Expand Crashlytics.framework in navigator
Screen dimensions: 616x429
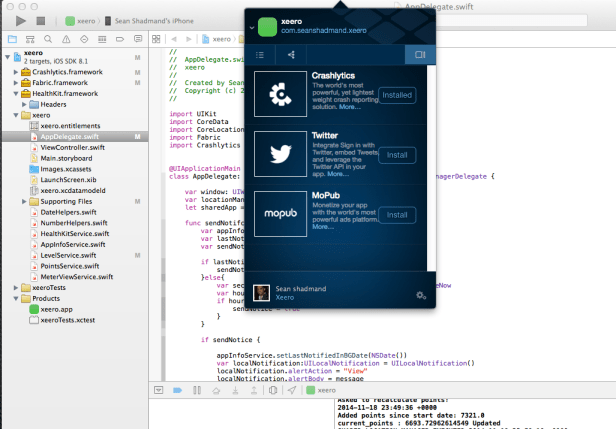(16, 72)
